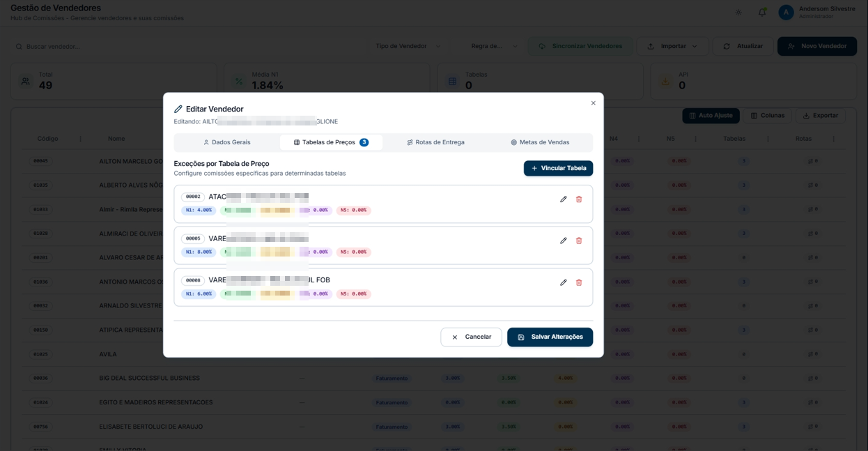The width and height of the screenshot is (868, 451).
Task: Click the search magnifier icon
Action: point(20,47)
